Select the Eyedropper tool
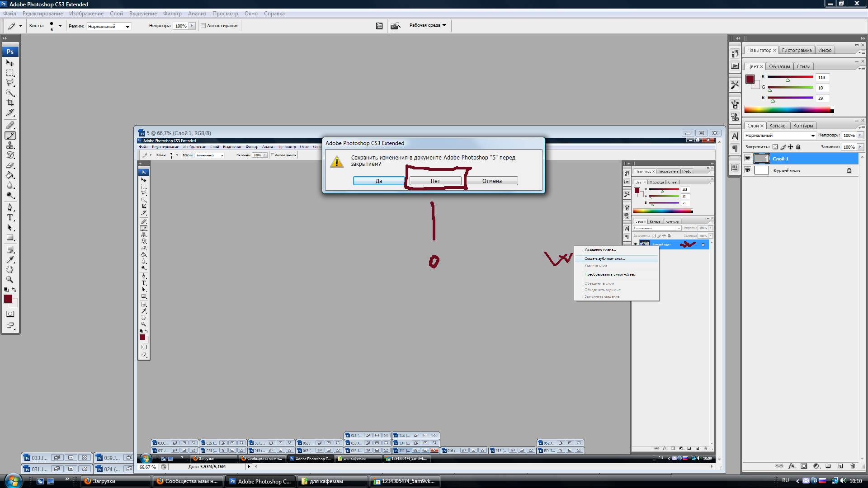Image resolution: width=868 pixels, height=488 pixels. [10, 259]
